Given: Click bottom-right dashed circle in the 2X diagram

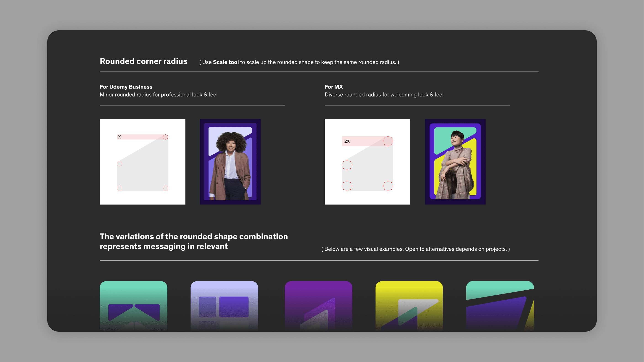Looking at the screenshot, I should coord(388,186).
